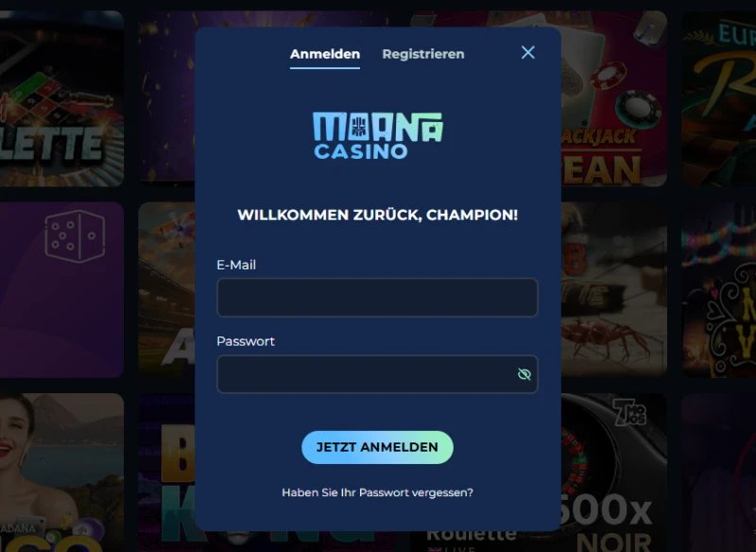Focus the E-Mail input field

[377, 298]
